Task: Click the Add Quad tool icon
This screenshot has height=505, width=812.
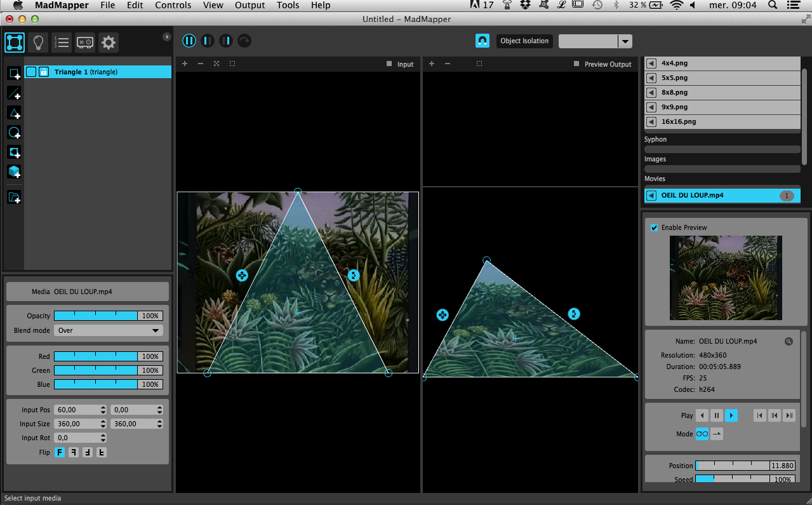Action: 14,74
